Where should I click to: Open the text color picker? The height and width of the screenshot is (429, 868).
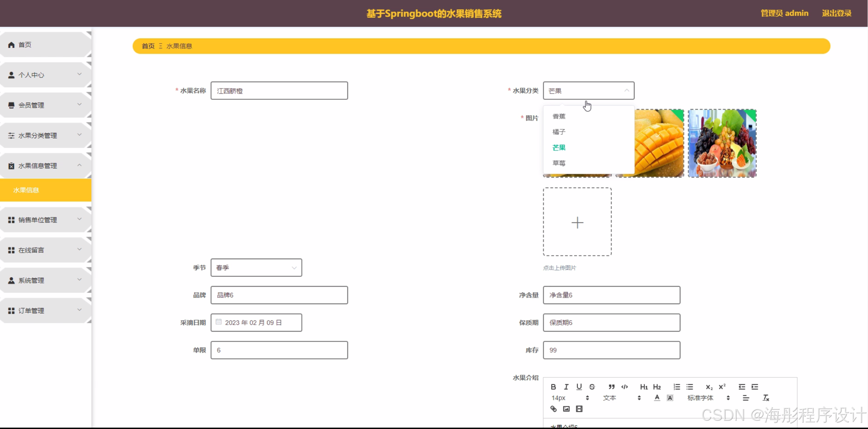(657, 398)
